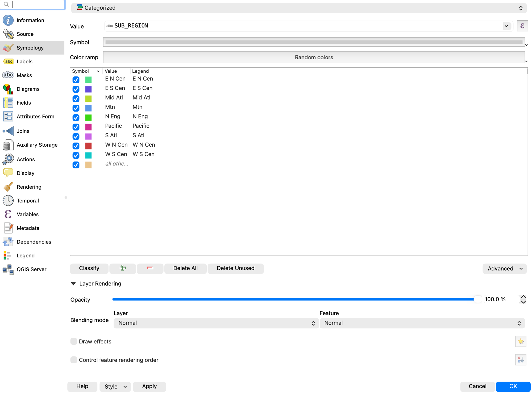Click the green plus add category button

click(x=123, y=268)
